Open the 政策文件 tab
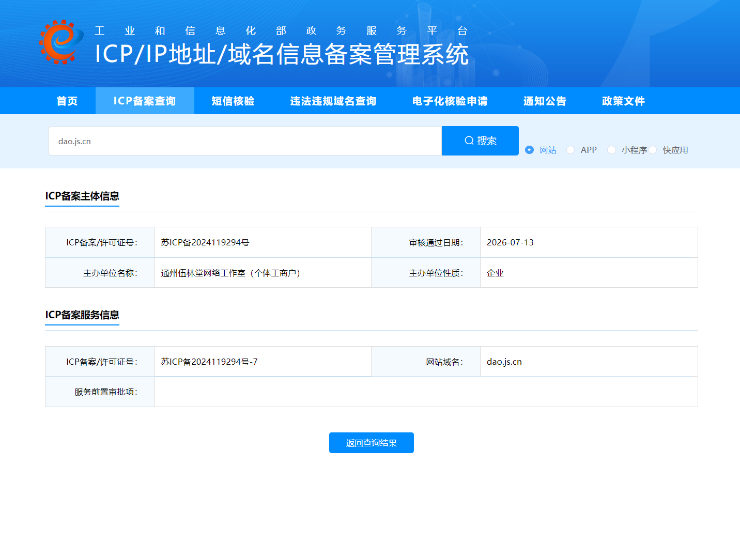The height and width of the screenshot is (560, 740). pos(624,101)
